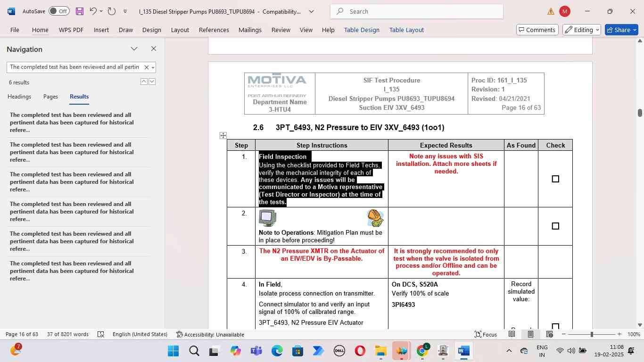The image size is (644, 362).
Task: Select the last search result entry
Action: pyautogui.click(x=78, y=271)
